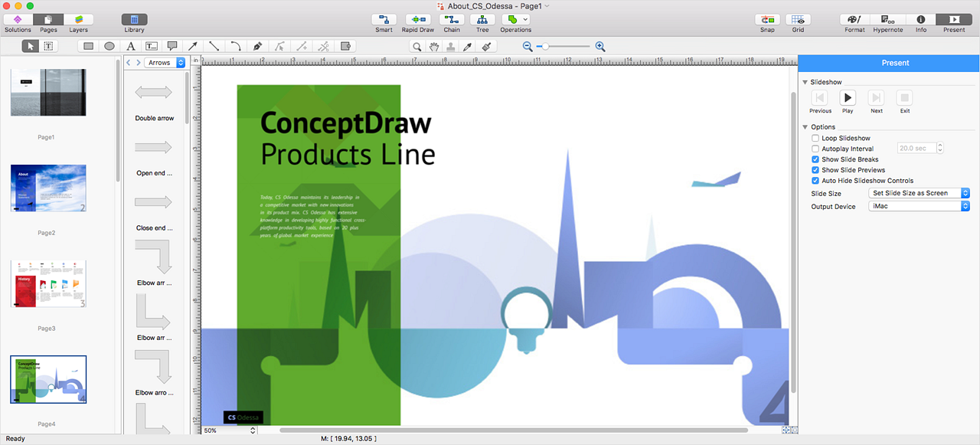Select the arrow pointer tool
Image resolution: width=980 pixels, height=445 pixels.
click(31, 46)
